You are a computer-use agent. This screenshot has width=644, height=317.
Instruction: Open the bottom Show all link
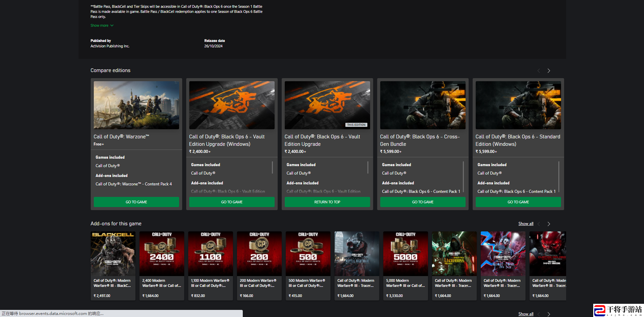(x=526, y=314)
